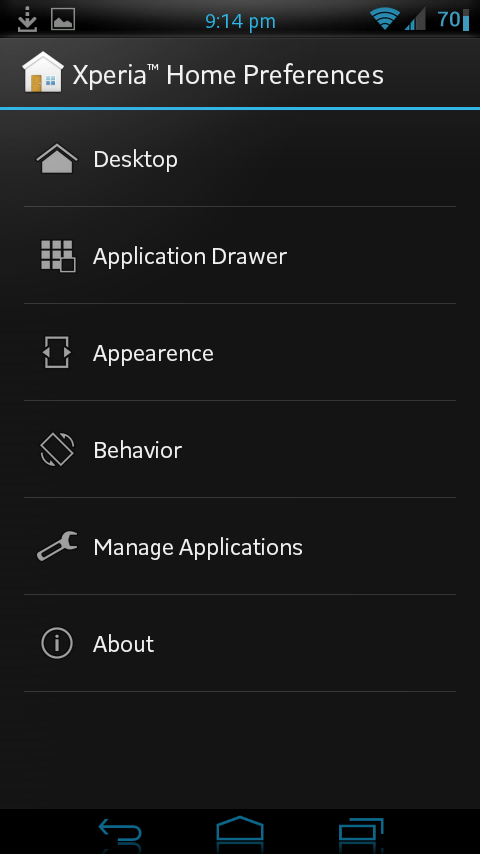Tap the download notification arrow icon

27,20
